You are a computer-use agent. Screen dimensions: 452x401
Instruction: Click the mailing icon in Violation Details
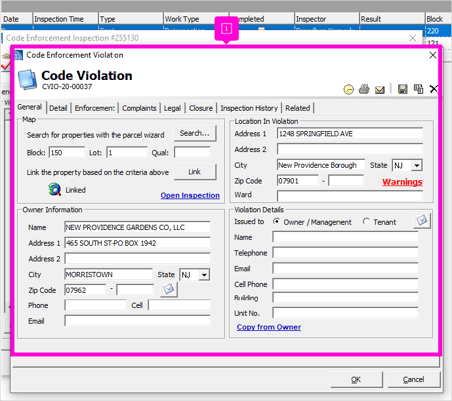[x=422, y=220]
